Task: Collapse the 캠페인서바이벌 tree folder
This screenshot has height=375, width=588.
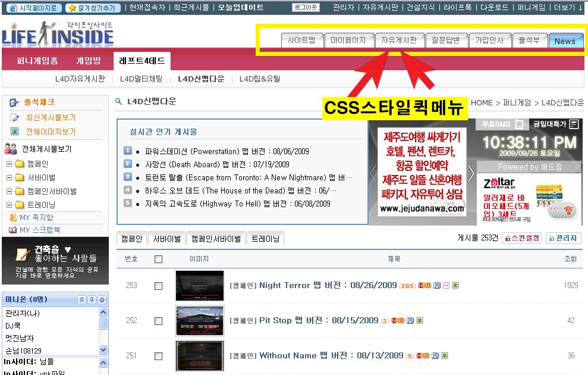Action: coord(10,191)
